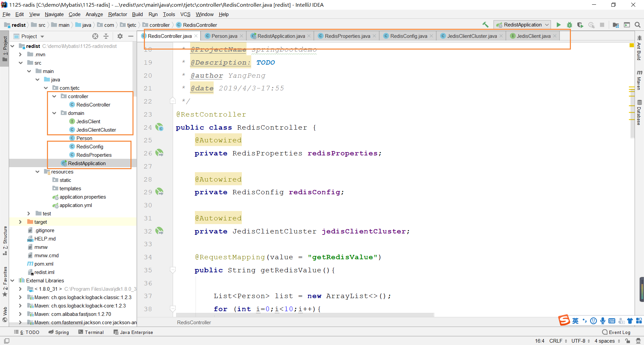Switch to JedisClientCluster.java tab

472,36
